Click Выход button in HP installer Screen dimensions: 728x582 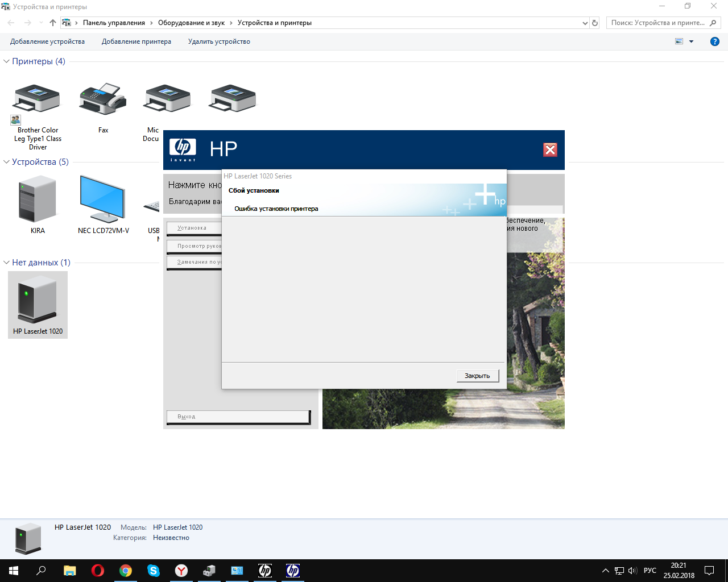pos(238,417)
